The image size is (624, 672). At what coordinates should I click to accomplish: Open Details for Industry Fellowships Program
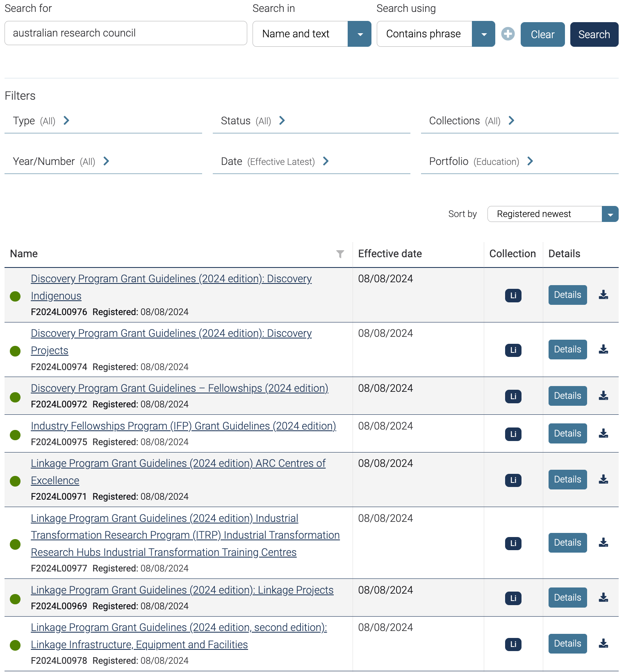click(x=567, y=434)
